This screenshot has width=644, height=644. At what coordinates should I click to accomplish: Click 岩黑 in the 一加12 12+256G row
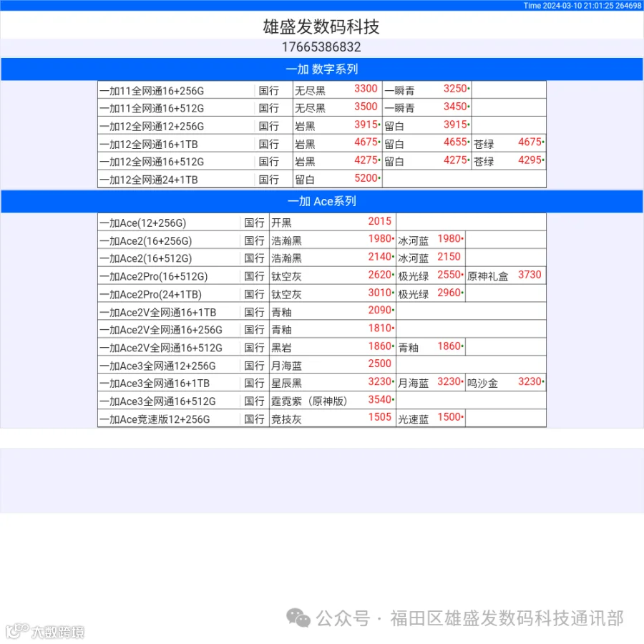point(305,126)
